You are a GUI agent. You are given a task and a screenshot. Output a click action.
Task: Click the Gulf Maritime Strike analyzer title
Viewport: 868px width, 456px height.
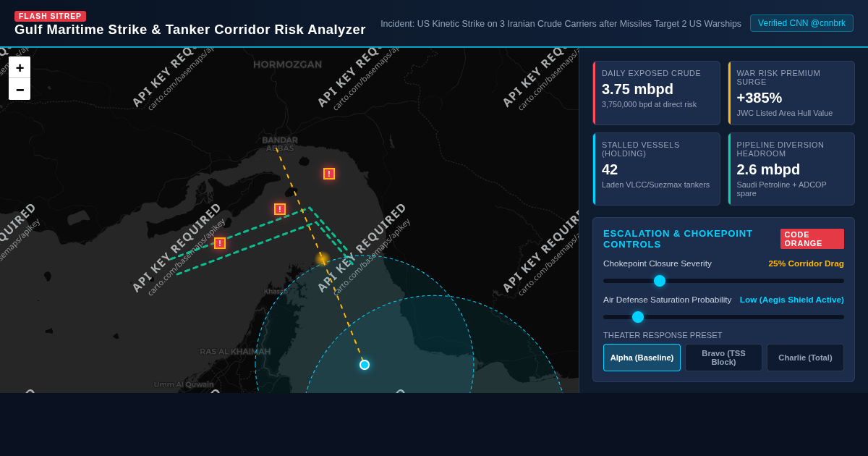190,30
